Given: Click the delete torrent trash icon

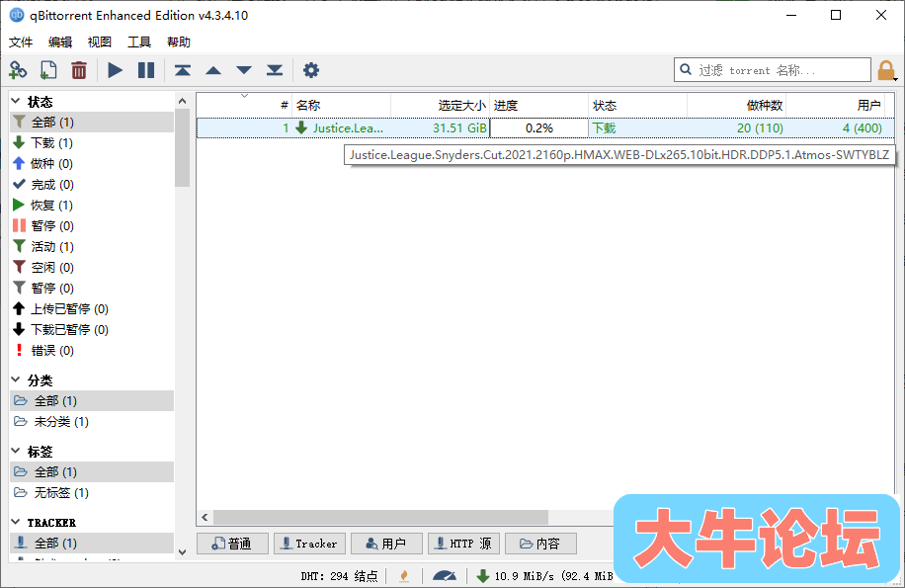Looking at the screenshot, I should pyautogui.click(x=79, y=70).
